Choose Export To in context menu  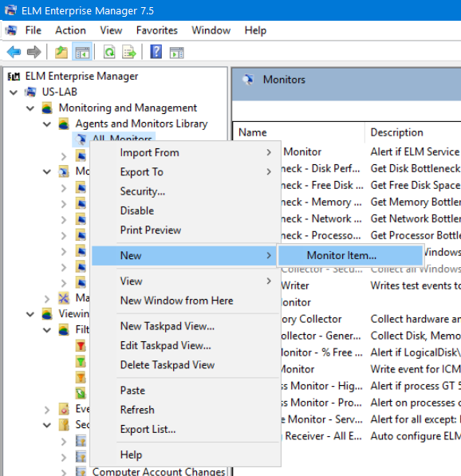(x=186, y=171)
